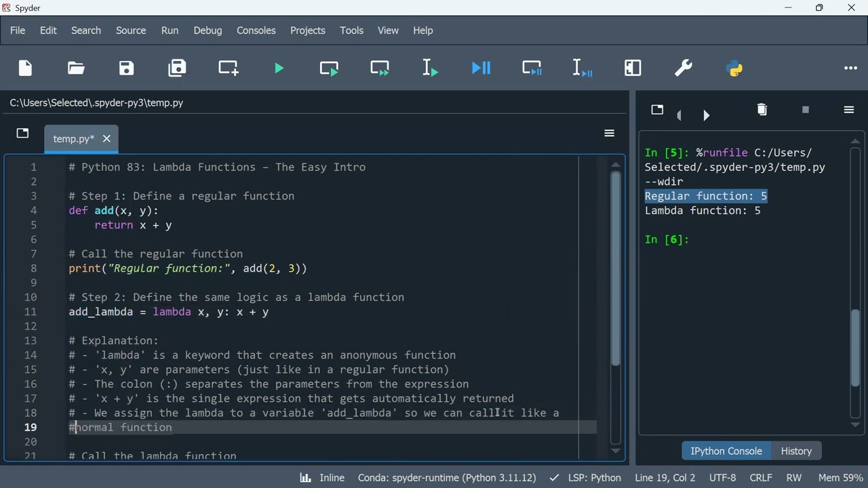This screenshot has width=868, height=488.
Task: Click the editor vertical scrollbar thumb
Action: coord(615,268)
